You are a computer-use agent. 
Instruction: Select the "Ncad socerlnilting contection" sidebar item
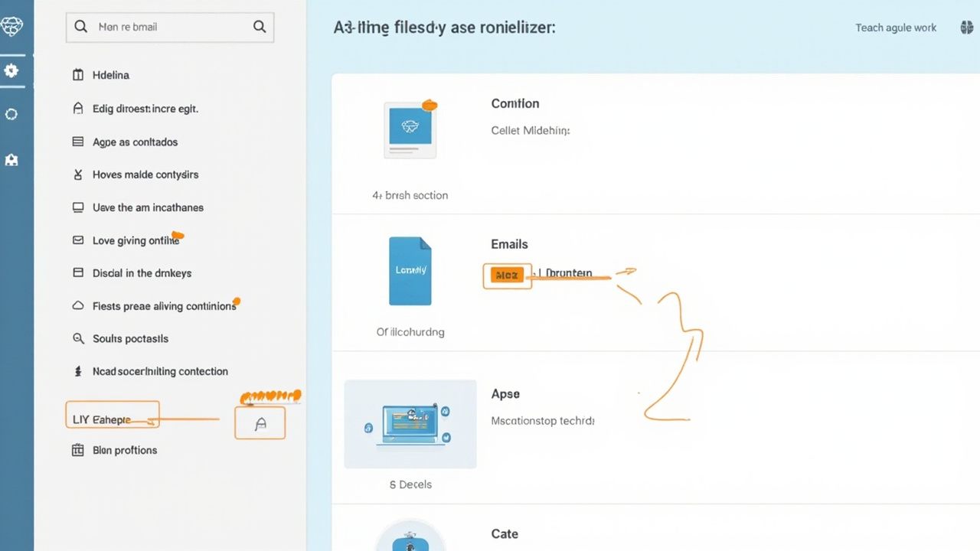pos(160,371)
